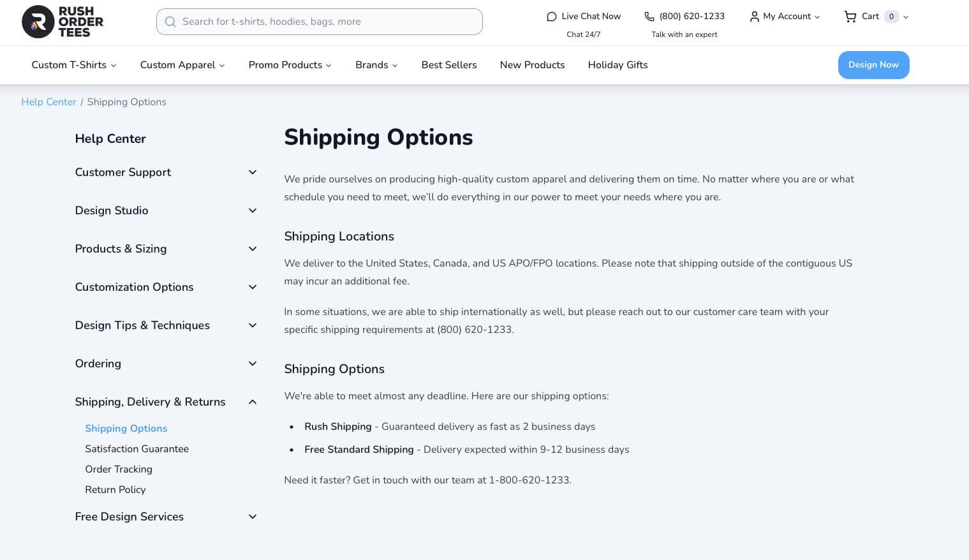Image resolution: width=969 pixels, height=560 pixels.
Task: Click the search magnifier icon
Action: click(170, 22)
